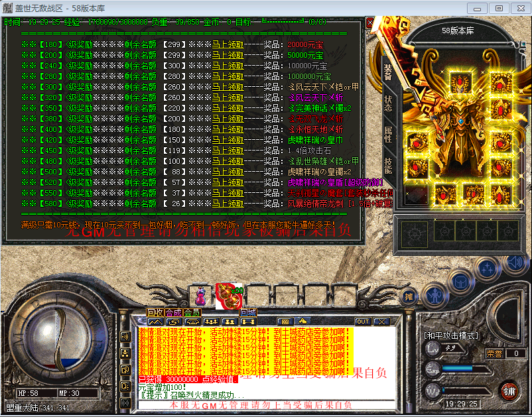Open the 会员 member button

[192, 312]
